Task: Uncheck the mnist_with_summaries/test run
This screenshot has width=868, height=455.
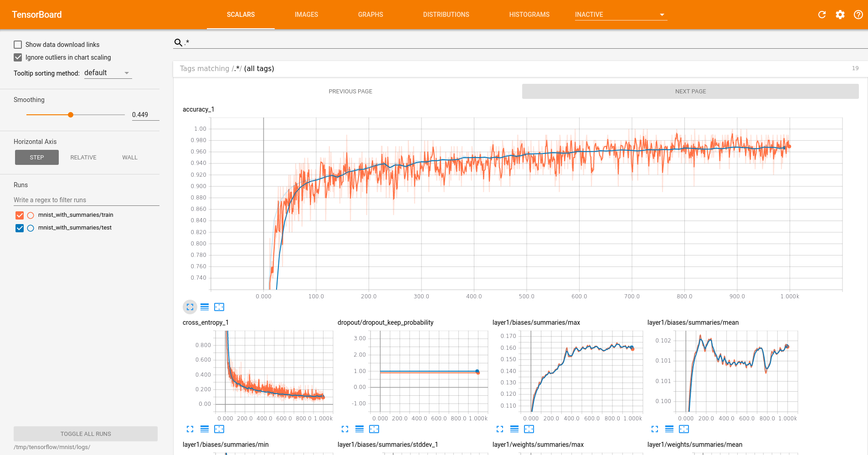Action: pyautogui.click(x=20, y=228)
